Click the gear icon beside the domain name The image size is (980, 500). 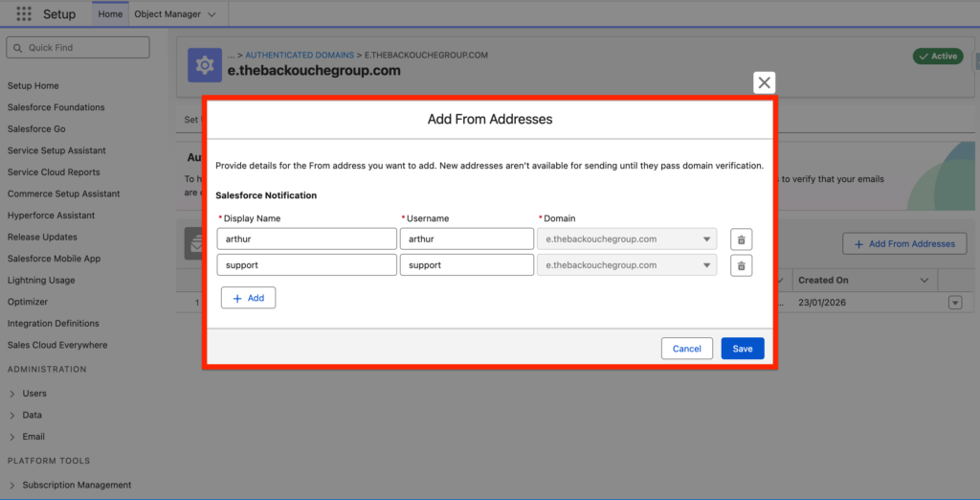pos(205,65)
